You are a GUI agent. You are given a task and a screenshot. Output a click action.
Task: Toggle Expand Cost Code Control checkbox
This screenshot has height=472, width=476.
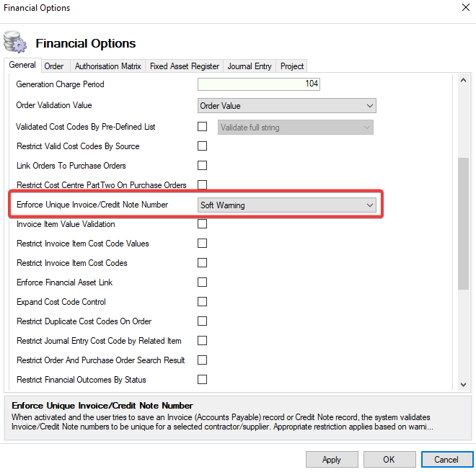tap(203, 302)
